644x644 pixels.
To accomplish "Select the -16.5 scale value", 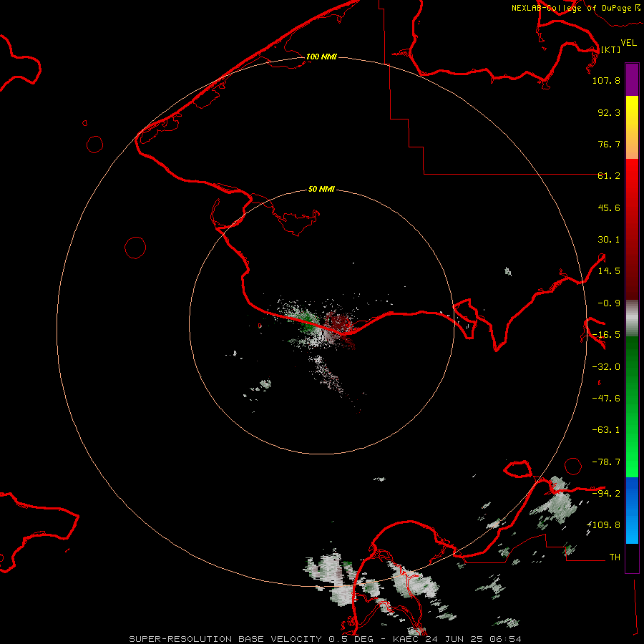I will pos(606,335).
